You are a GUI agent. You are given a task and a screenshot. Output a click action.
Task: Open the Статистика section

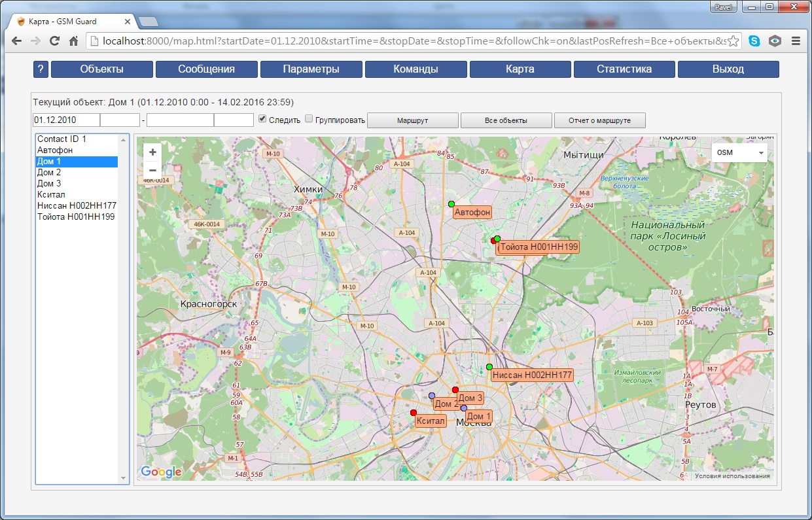tap(624, 69)
